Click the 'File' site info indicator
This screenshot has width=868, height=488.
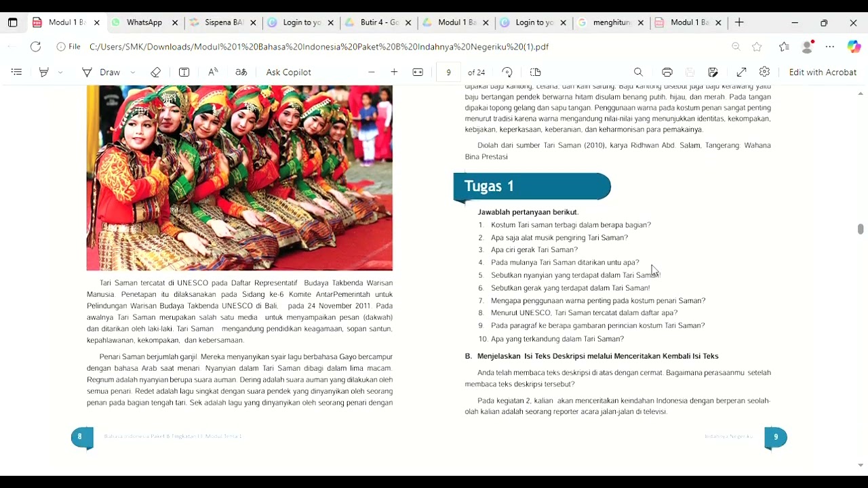68,47
